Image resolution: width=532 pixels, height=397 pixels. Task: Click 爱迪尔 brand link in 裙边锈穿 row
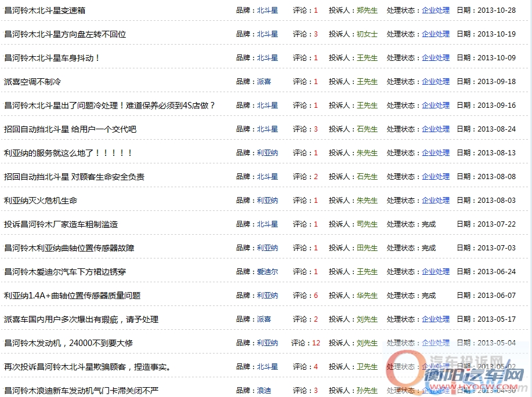(x=267, y=271)
